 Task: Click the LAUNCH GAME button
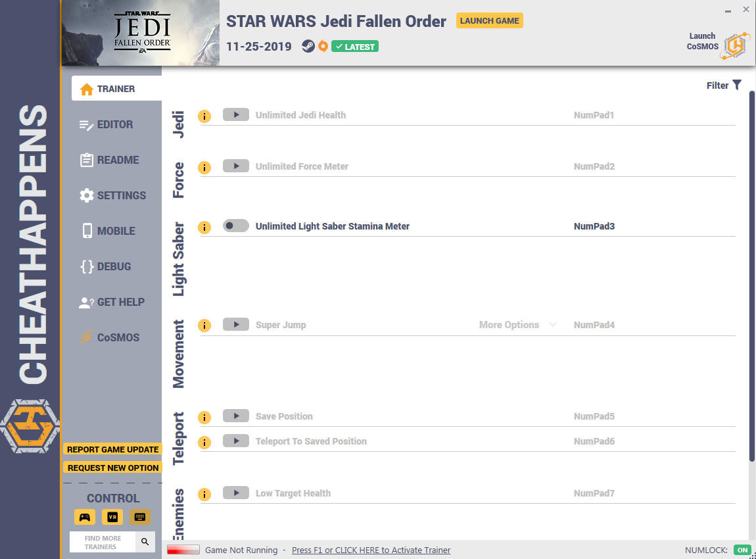click(x=489, y=21)
